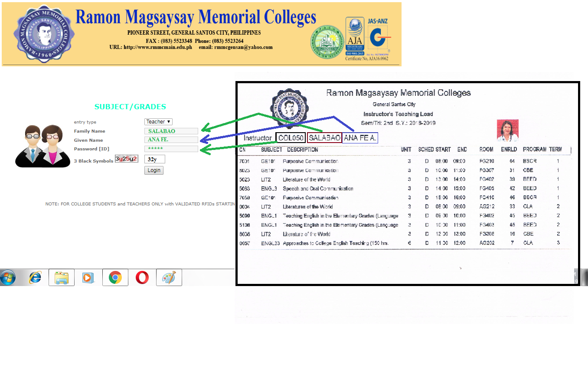Launch Internet Explorer from the taskbar
The width and height of the screenshot is (588, 371).
35,277
